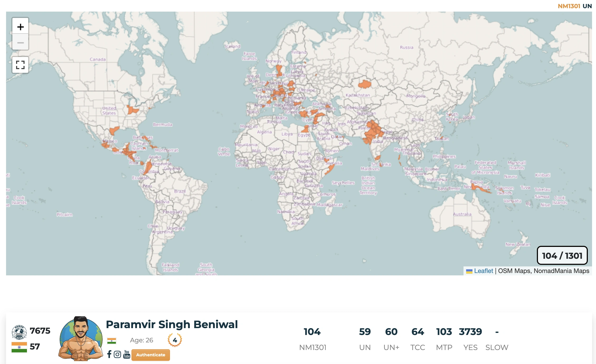Viewport: 596px width, 364px height.
Task: Click the map zoom out button
Action: point(20,42)
